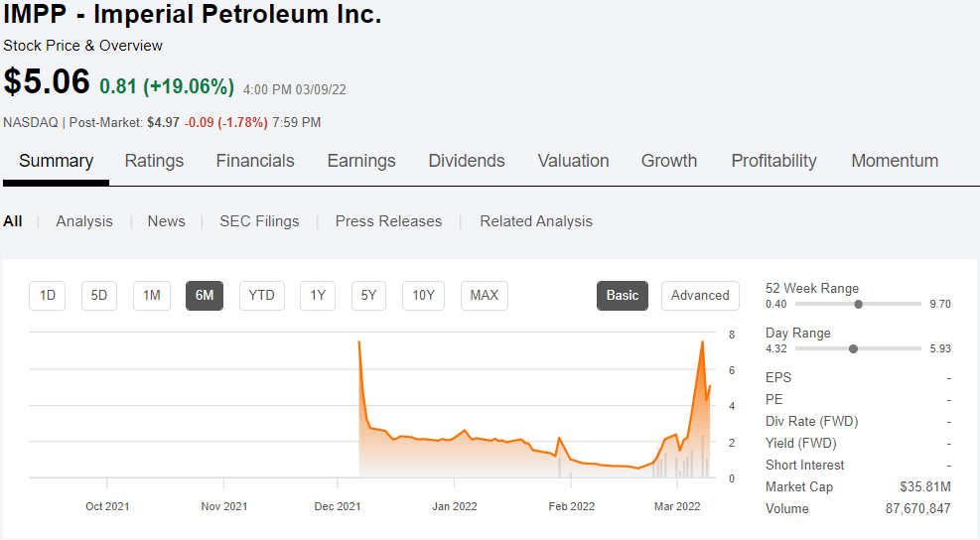Screen dimensions: 980x540
Task: Click the 52 week high value 9.70
Action: [940, 305]
